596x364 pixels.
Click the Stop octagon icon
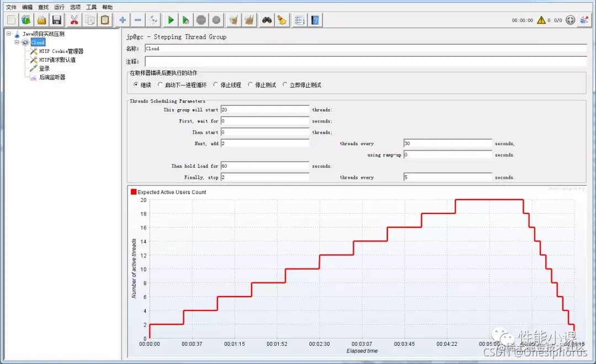pyautogui.click(x=201, y=20)
